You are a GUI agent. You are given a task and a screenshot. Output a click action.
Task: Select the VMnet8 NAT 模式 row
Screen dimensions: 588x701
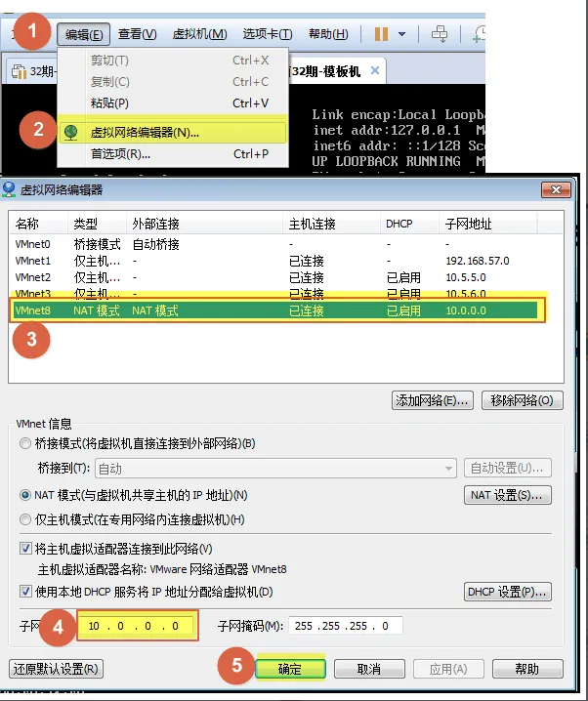[x=277, y=310]
